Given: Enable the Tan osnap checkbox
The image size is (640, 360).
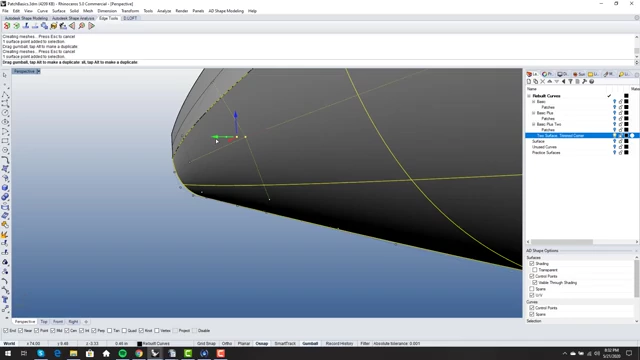Looking at the screenshot, I should [109, 331].
